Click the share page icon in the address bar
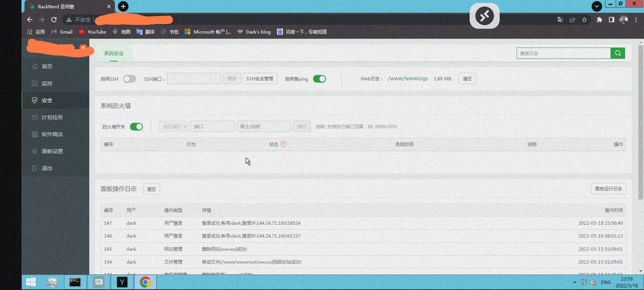The width and height of the screenshot is (644, 290). [572, 20]
